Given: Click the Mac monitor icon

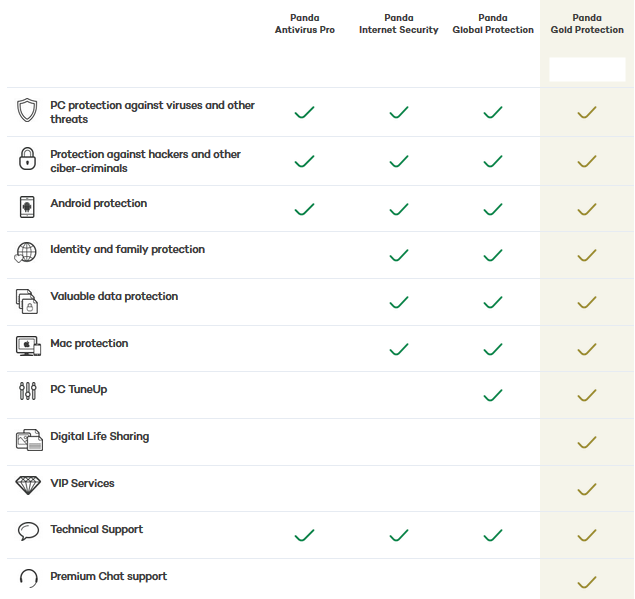Looking at the screenshot, I should (28, 346).
